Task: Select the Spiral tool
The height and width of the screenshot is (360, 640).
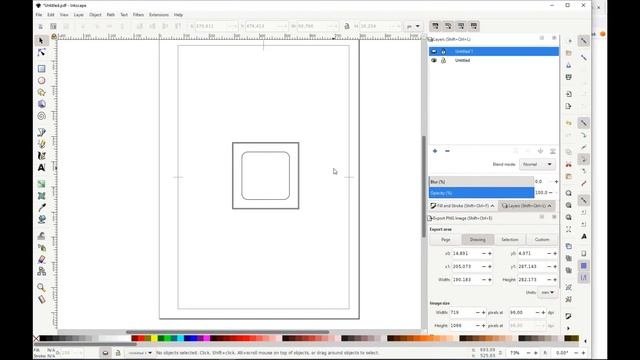Action: click(41, 116)
